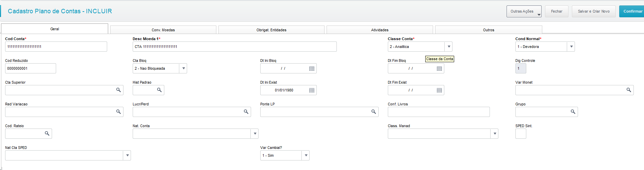Viewport: 644px width, 170px height.
Task: Open lookup search for Cta Superior
Action: tap(118, 90)
